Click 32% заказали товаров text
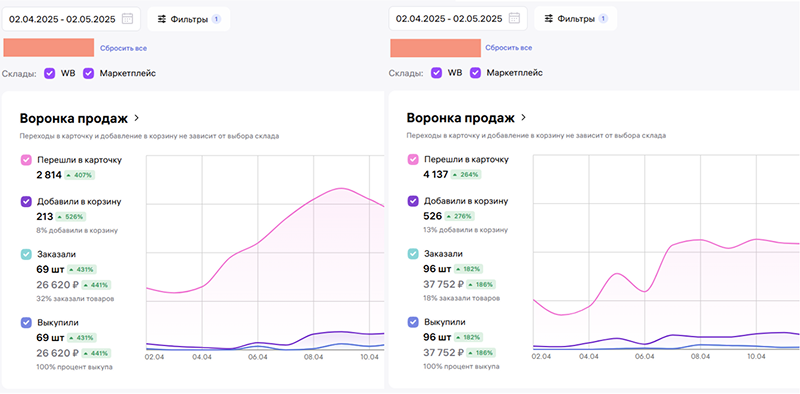The image size is (800, 394). [75, 299]
